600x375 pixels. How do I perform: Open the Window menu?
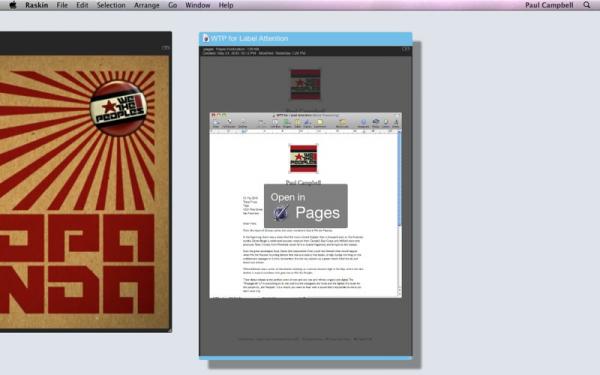197,5
